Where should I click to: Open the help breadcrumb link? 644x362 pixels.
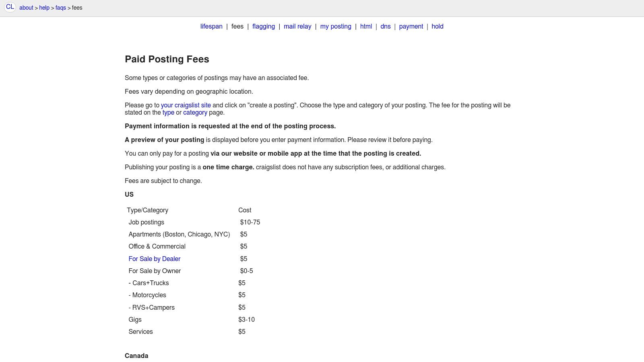point(44,8)
